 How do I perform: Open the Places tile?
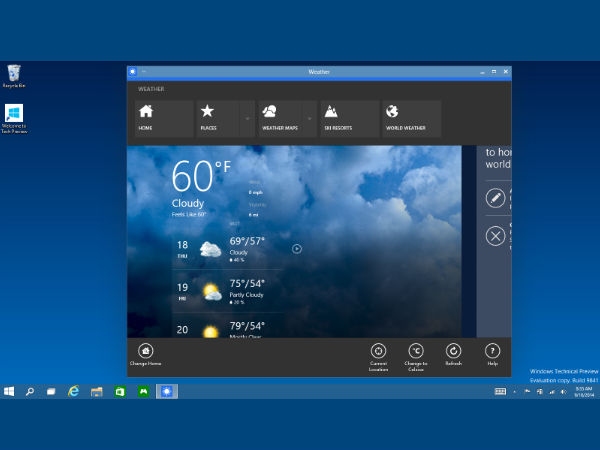pyautogui.click(x=218, y=119)
